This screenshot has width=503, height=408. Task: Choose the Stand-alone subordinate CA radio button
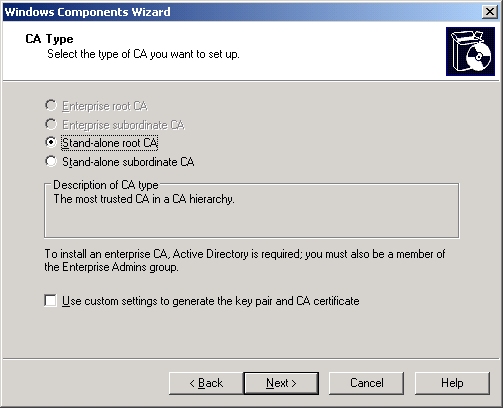pos(51,161)
